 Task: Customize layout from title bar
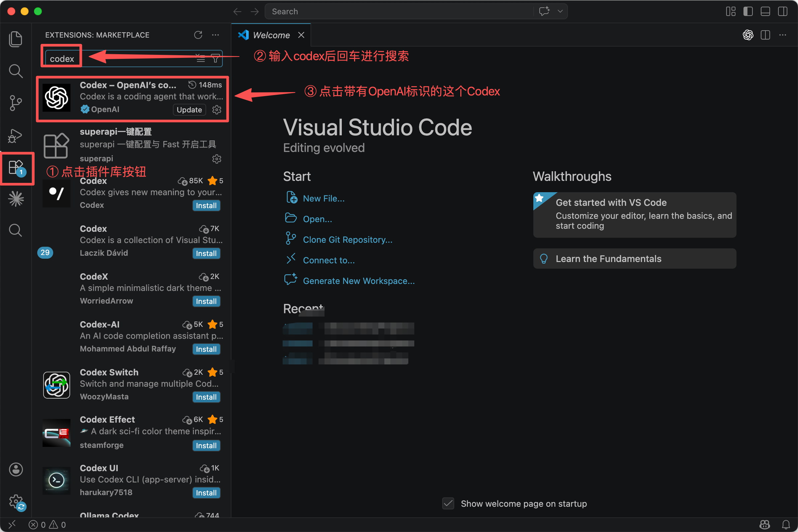(731, 12)
